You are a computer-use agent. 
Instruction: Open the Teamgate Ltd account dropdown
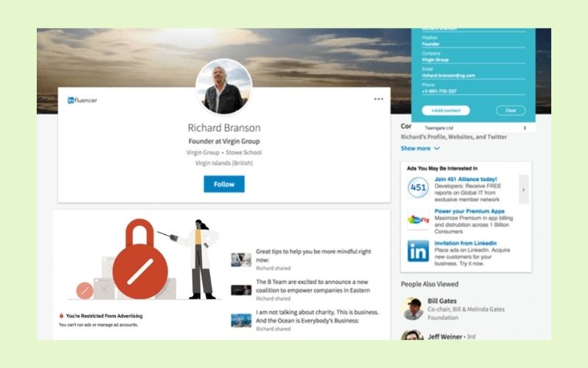click(x=475, y=127)
